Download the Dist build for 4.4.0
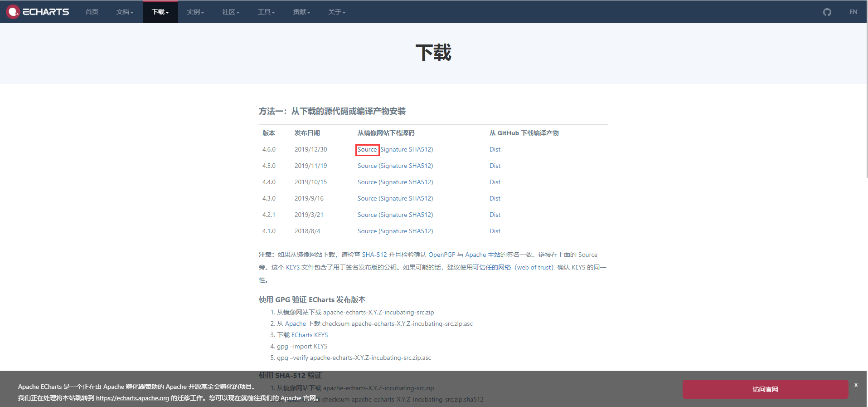This screenshot has width=868, height=407. pyautogui.click(x=495, y=182)
